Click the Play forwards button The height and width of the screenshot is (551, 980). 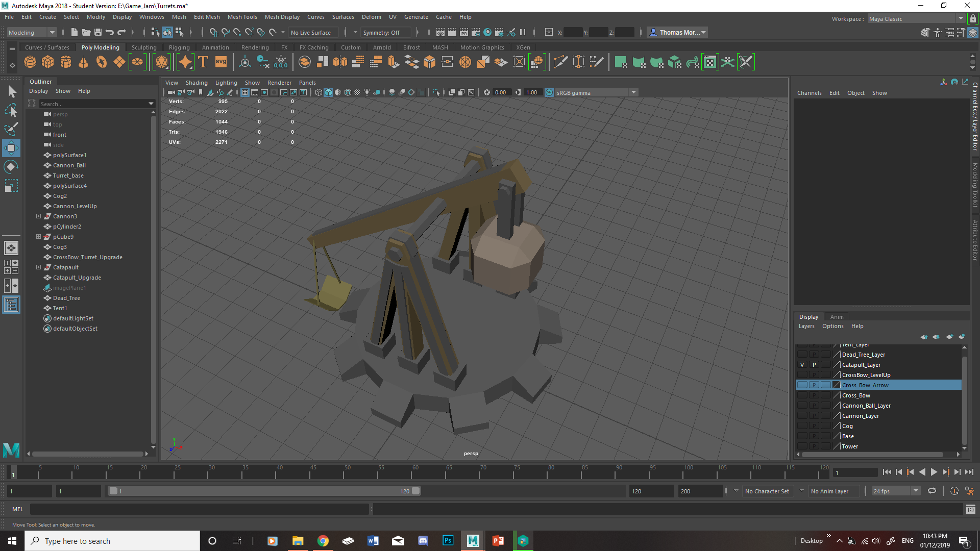934,472
